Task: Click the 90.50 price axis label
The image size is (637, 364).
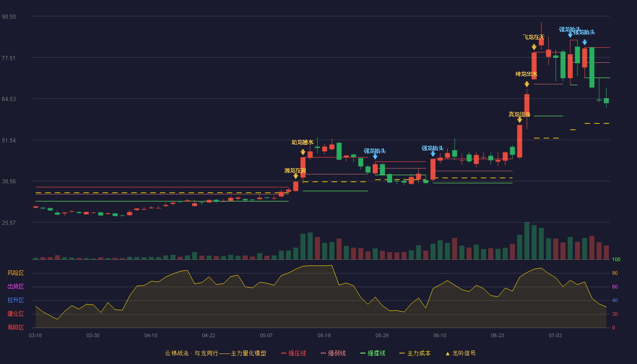Action: coord(9,17)
